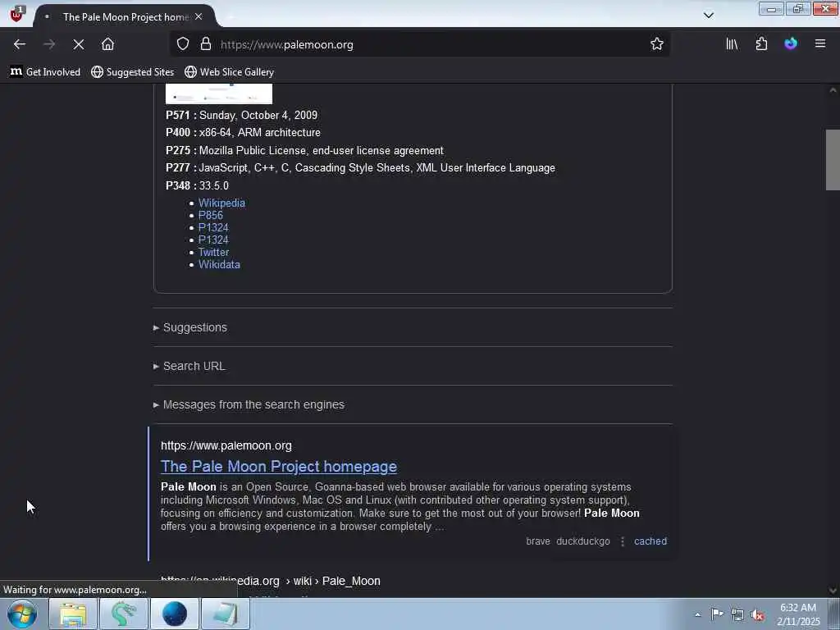This screenshot has width=840, height=630.
Task: Open the Wikipedia link in infobox
Action: point(221,203)
